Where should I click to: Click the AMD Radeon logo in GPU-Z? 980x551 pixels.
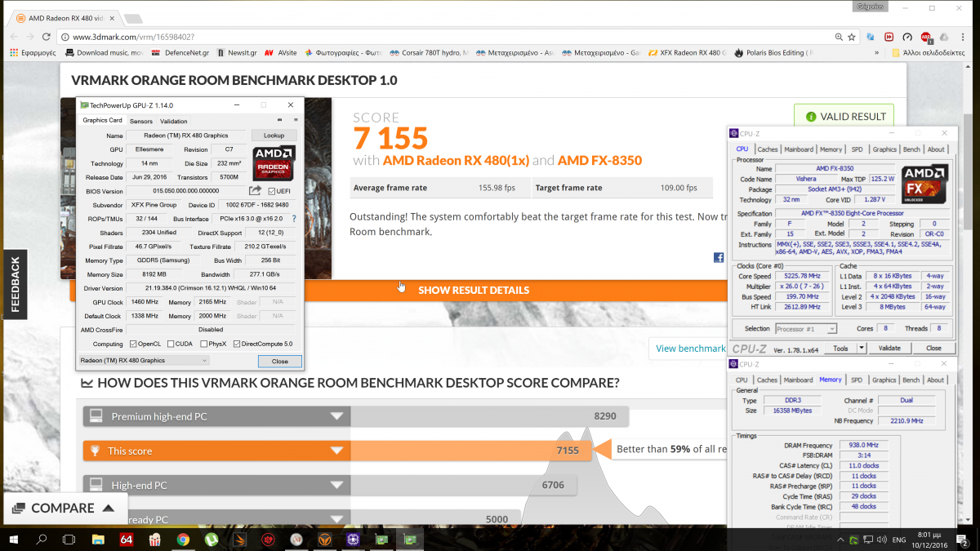coord(274,163)
